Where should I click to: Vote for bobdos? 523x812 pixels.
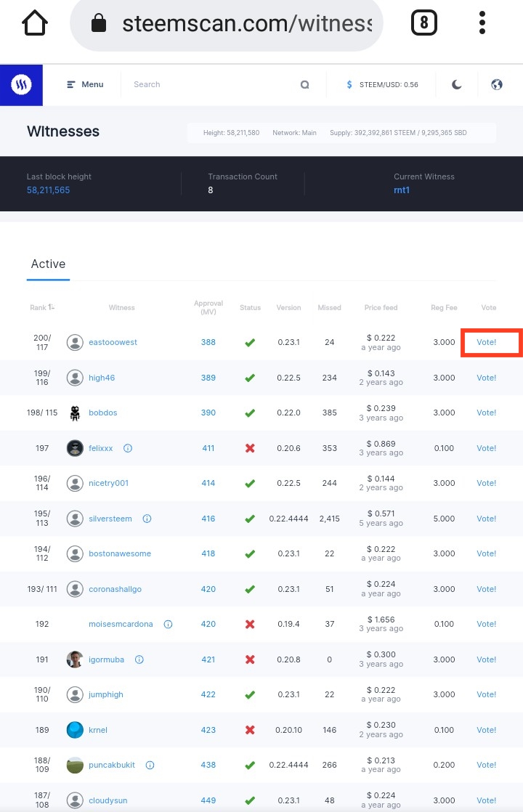(486, 413)
